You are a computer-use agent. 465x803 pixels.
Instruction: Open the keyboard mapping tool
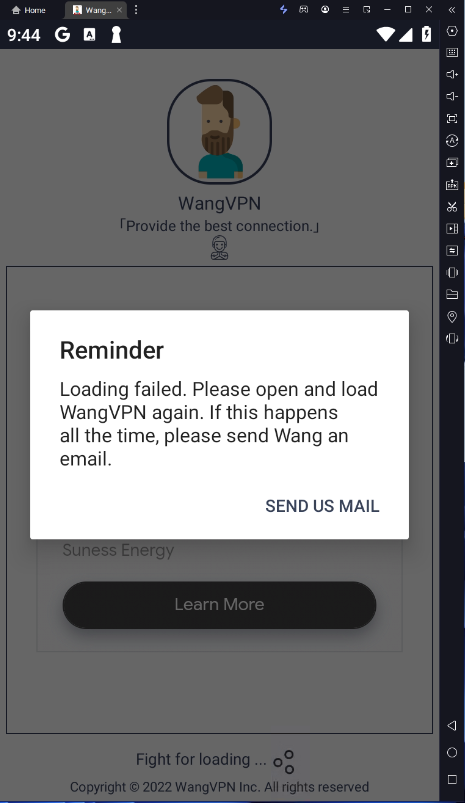pos(452,52)
